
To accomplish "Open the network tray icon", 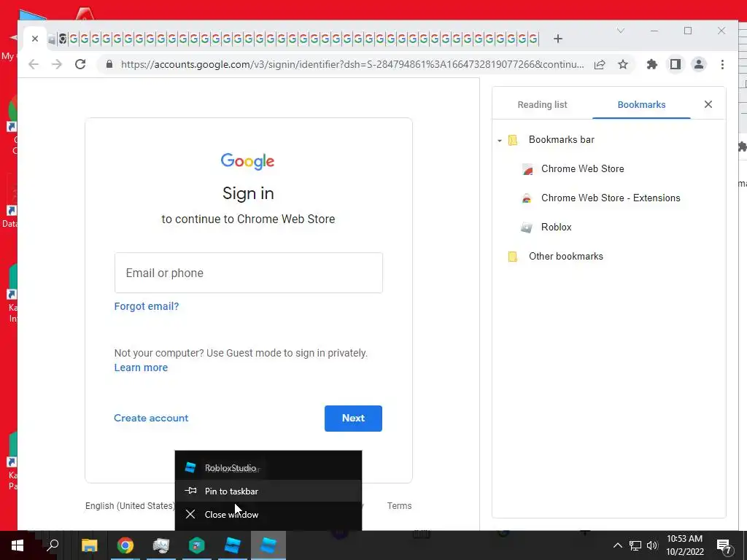I will click(x=635, y=545).
